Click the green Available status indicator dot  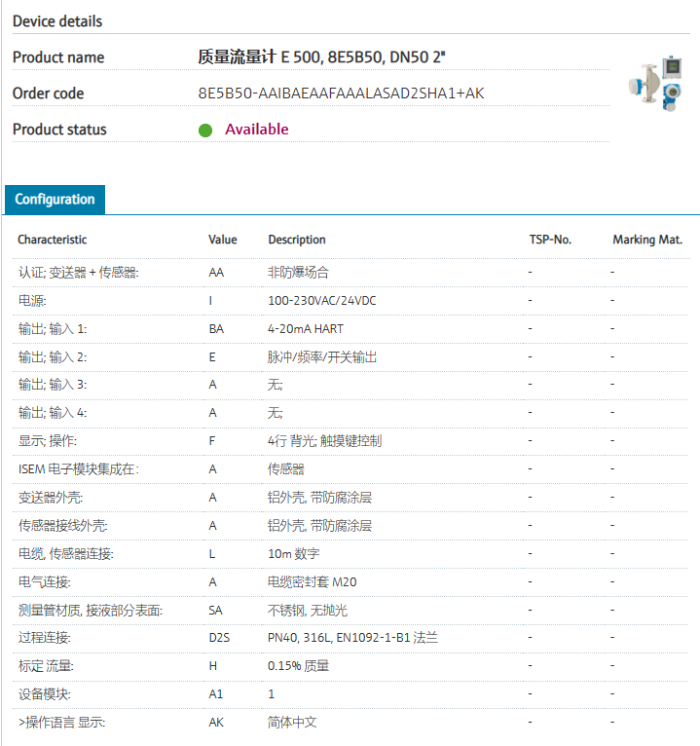pyautogui.click(x=205, y=131)
